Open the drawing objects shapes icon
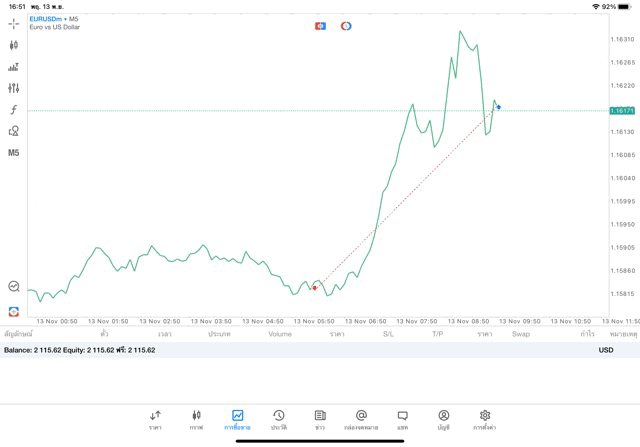The height and width of the screenshot is (447, 640). [13, 131]
